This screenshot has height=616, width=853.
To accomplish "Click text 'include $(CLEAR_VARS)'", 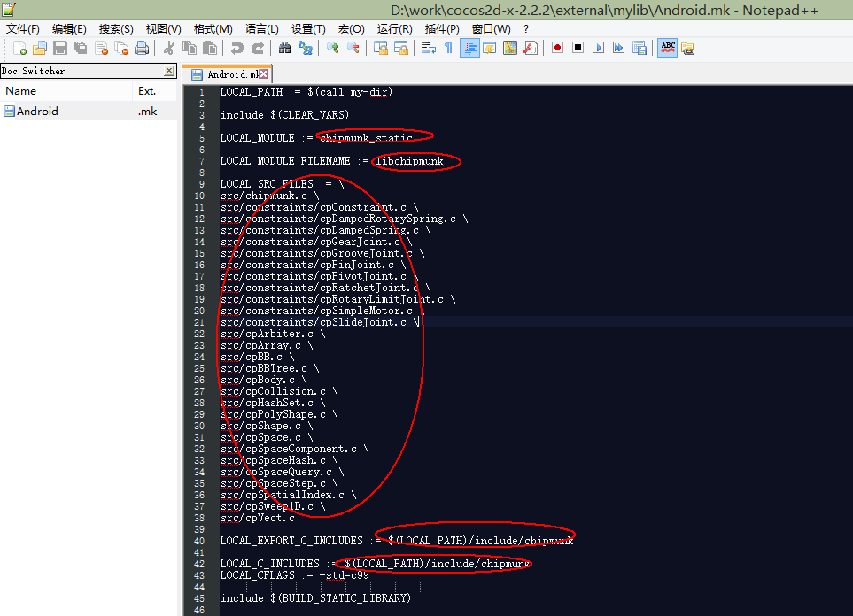I will tap(284, 115).
